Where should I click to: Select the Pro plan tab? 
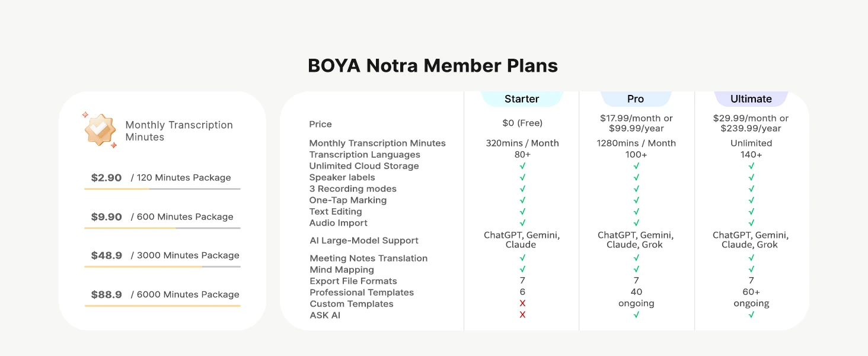click(x=636, y=98)
